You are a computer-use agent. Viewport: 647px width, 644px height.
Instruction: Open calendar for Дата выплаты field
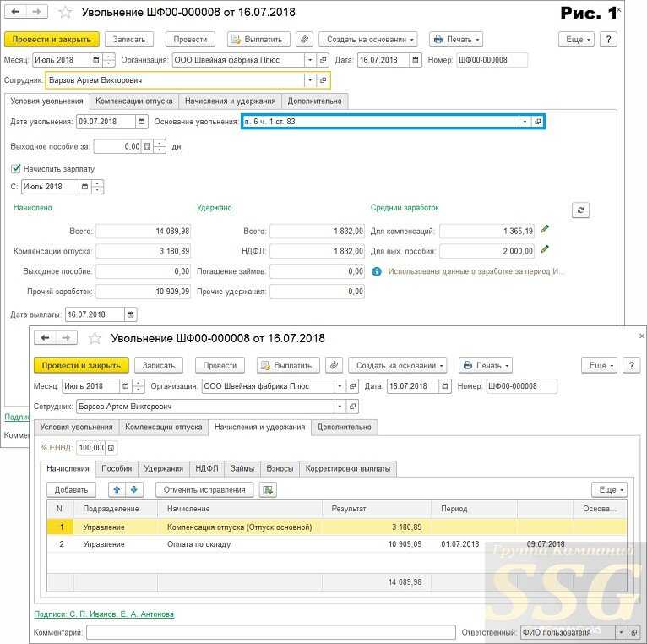(x=130, y=314)
